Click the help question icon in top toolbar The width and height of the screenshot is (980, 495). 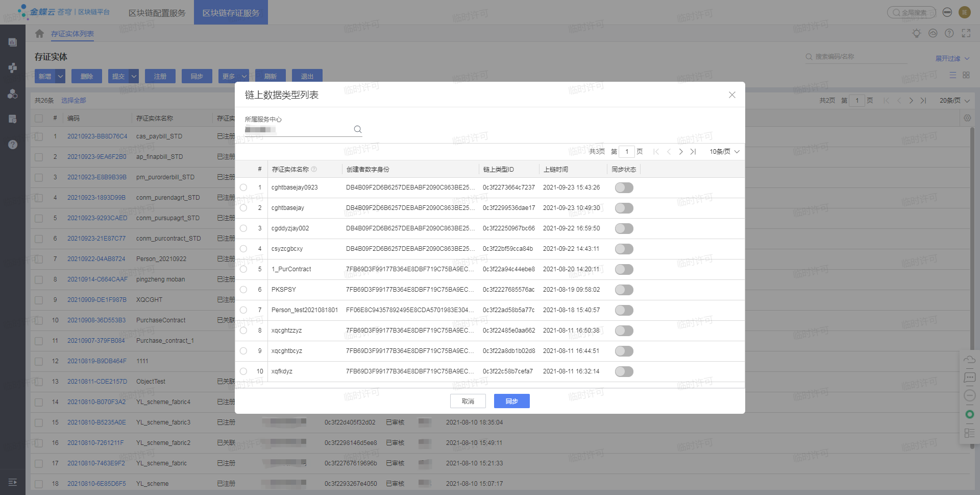[949, 33]
